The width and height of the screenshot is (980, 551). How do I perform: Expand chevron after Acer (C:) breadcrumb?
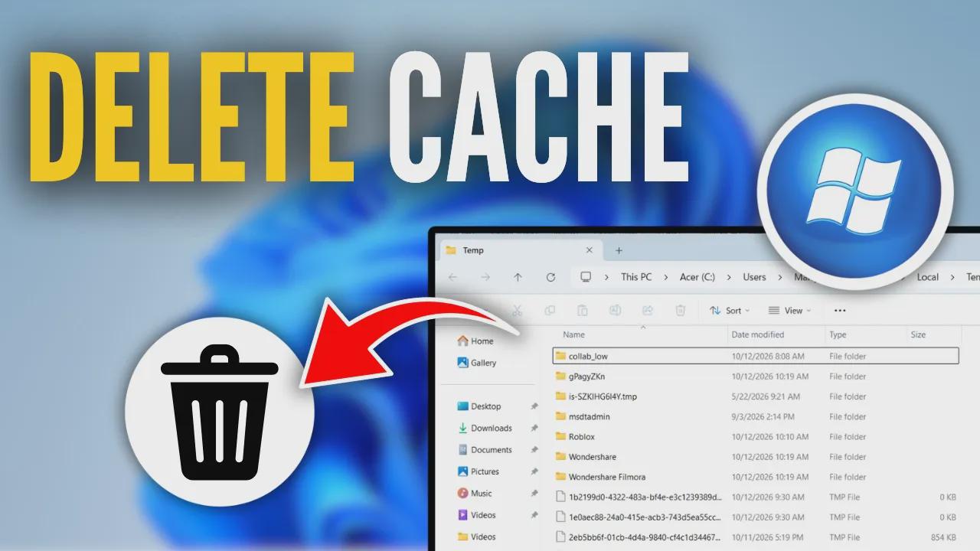pyautogui.click(x=729, y=277)
